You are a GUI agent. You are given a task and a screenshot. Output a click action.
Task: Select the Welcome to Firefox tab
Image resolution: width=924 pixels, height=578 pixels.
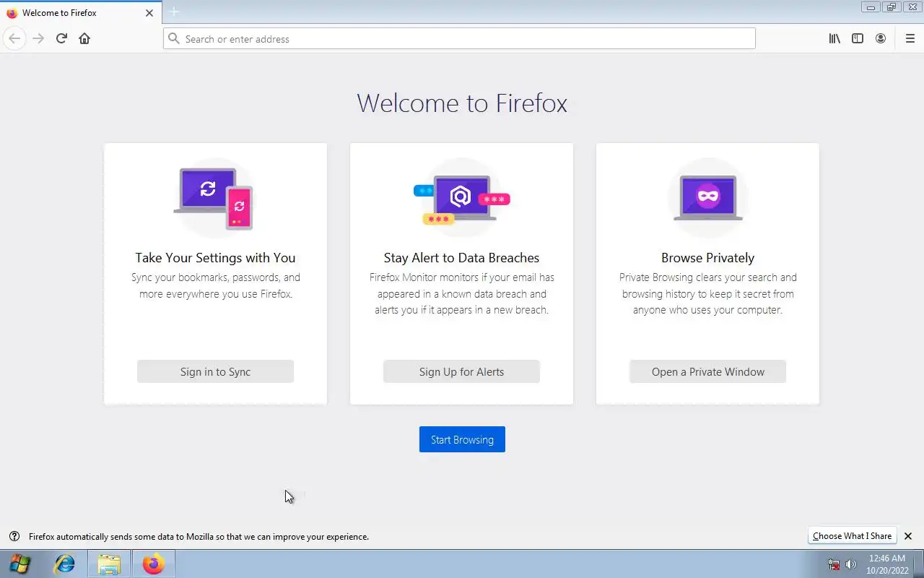point(79,13)
